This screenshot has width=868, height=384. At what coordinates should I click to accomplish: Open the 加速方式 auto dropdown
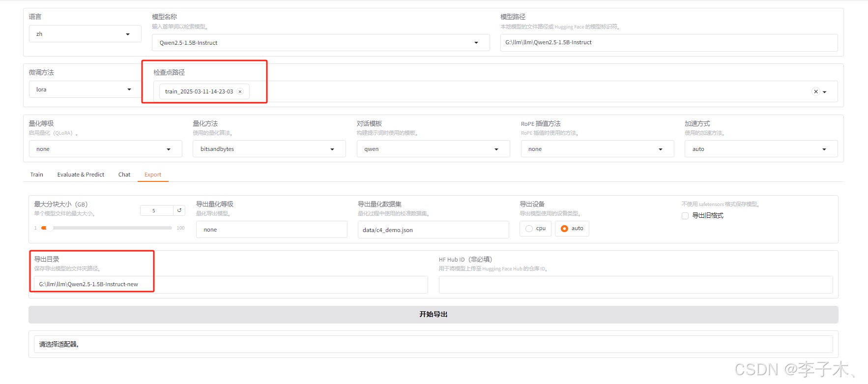coord(761,149)
